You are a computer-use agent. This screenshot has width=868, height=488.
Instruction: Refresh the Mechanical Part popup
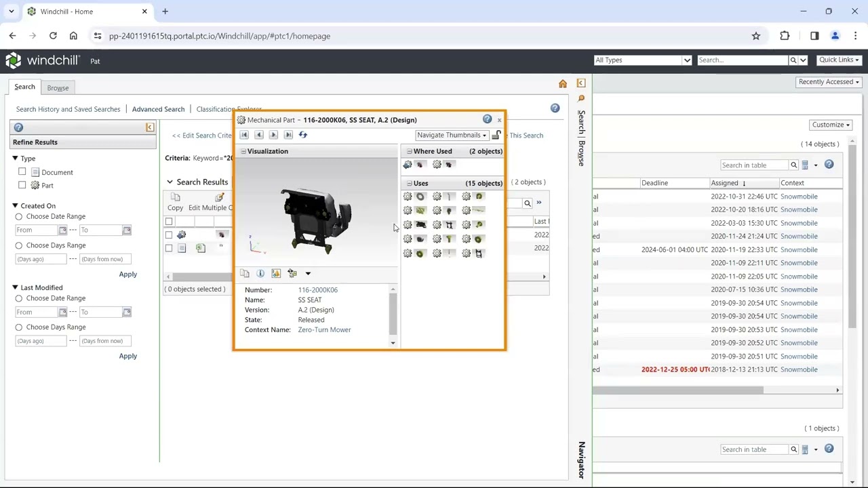pos(303,135)
